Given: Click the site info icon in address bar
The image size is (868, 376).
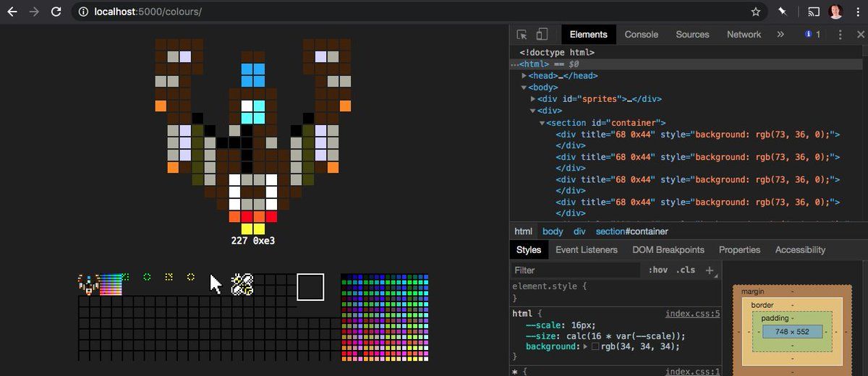Looking at the screenshot, I should tap(84, 12).
